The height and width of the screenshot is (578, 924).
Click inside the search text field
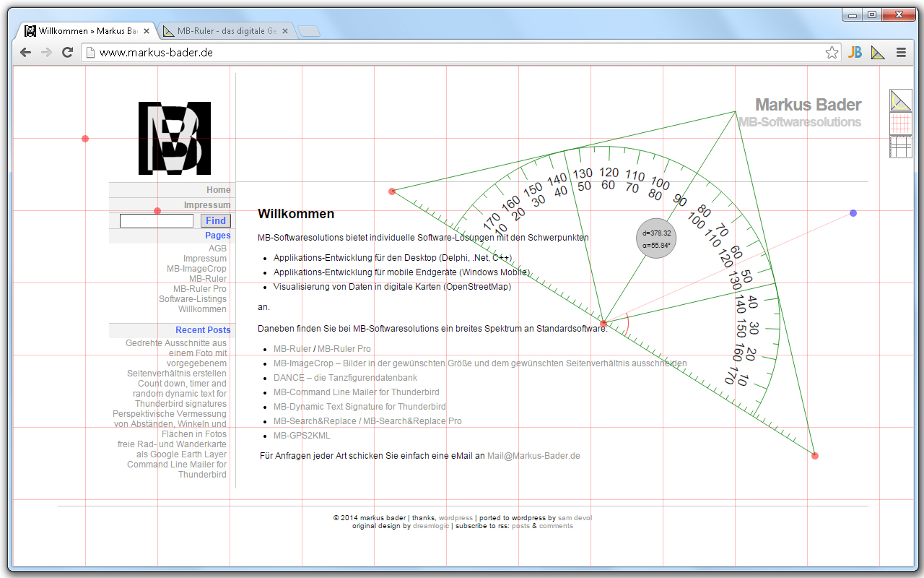pyautogui.click(x=156, y=220)
